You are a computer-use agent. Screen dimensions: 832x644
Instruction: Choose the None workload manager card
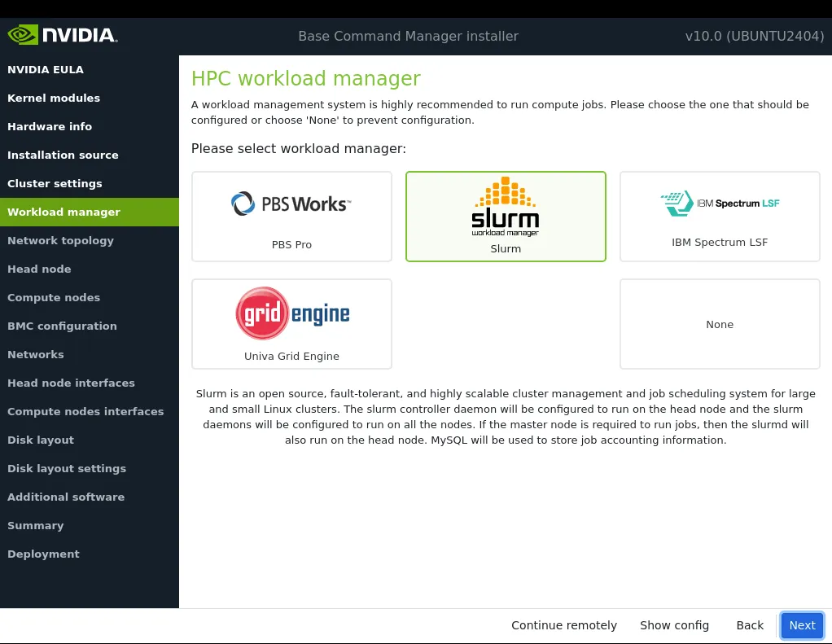pyautogui.click(x=720, y=324)
